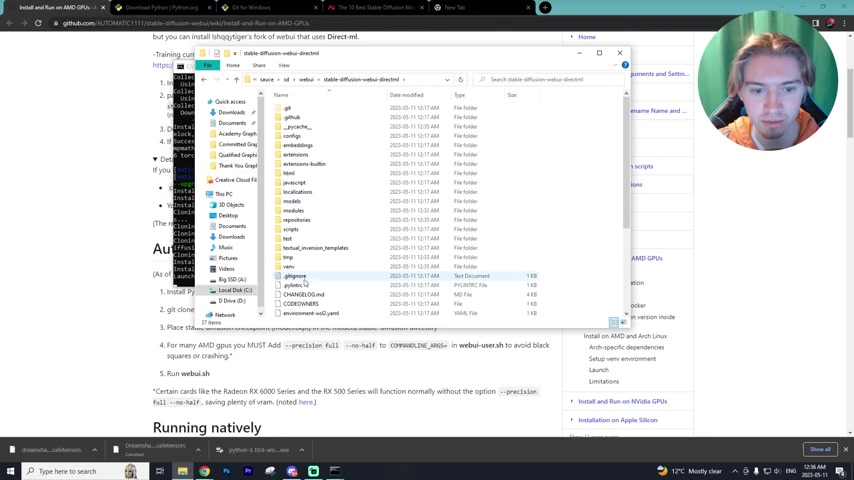Expand address bar history dropdown

447,80
